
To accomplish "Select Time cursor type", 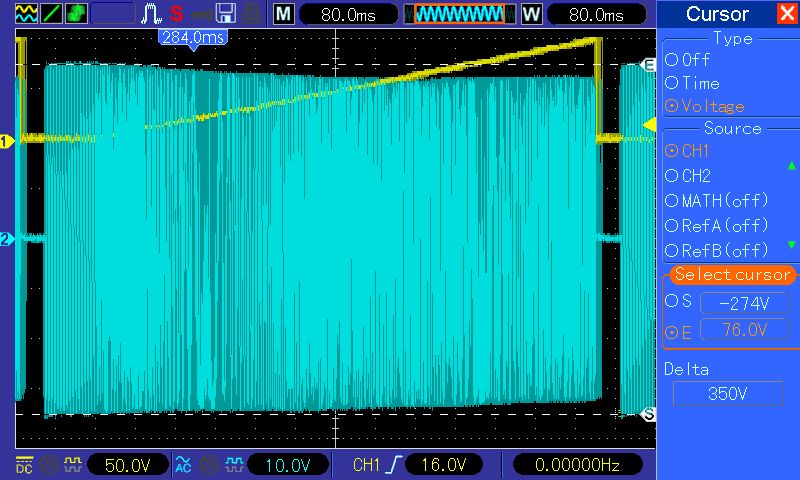I will pos(671,83).
